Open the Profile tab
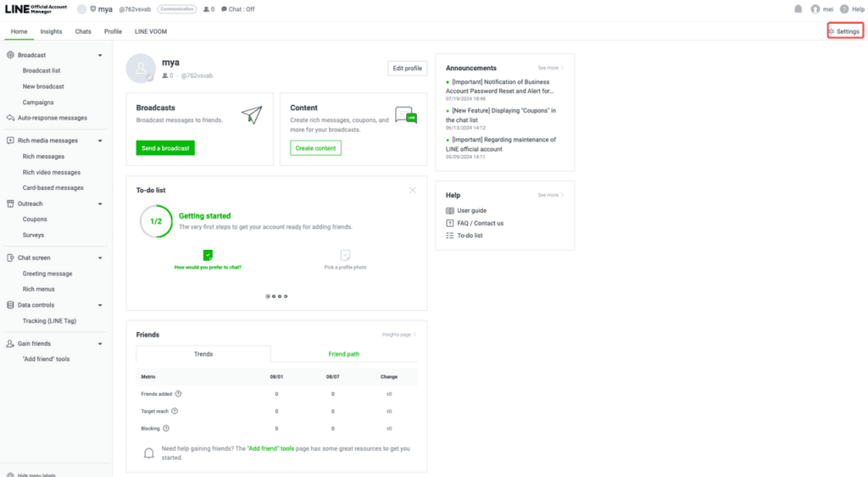Screen dimensions: 868x477 113,31
